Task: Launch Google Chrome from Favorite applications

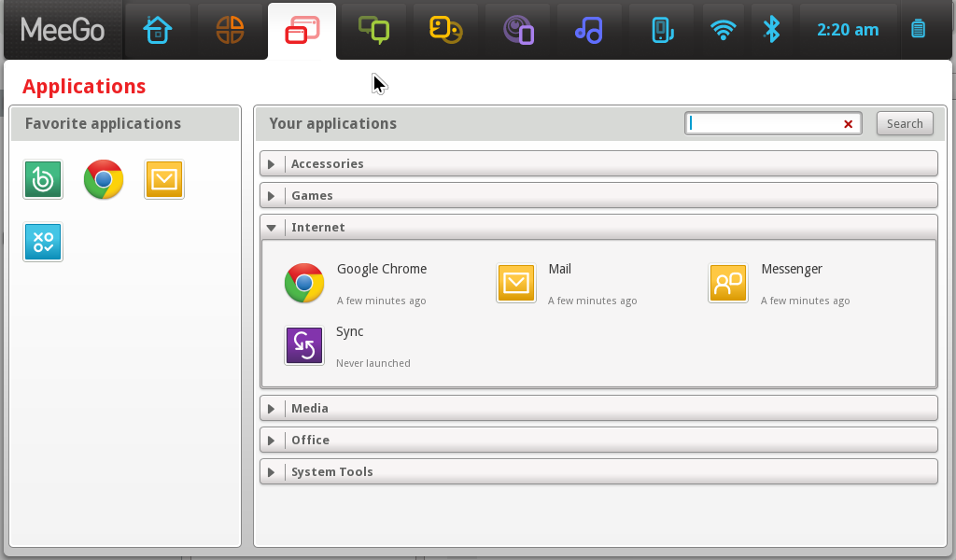Action: (103, 179)
